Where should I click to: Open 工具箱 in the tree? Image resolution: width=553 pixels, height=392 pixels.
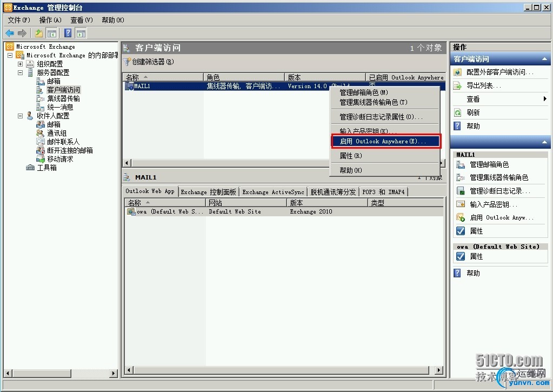pyautogui.click(x=46, y=168)
